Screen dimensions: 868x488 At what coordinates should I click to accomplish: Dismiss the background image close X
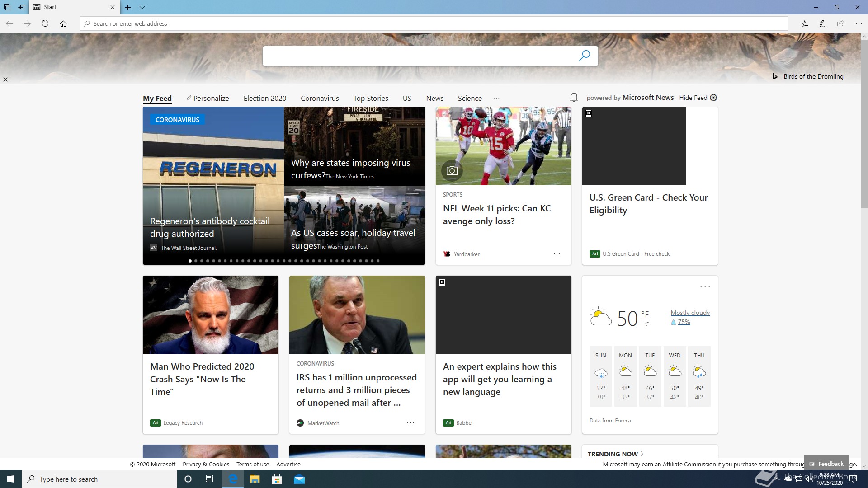tap(5, 80)
